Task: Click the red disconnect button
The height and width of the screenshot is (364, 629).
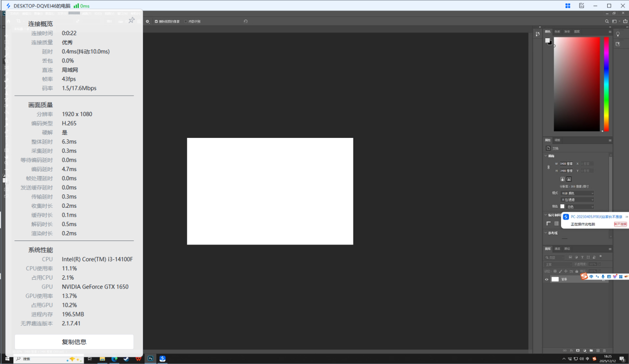Action: (x=620, y=224)
